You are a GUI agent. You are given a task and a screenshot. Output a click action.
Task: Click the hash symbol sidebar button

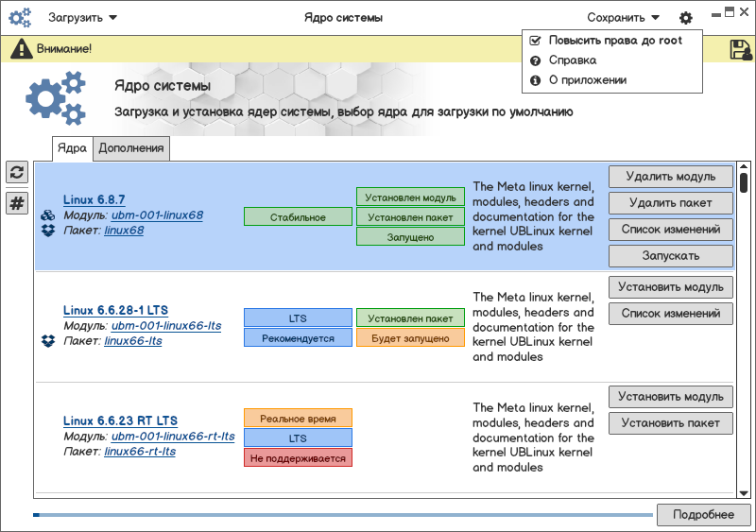tap(17, 203)
